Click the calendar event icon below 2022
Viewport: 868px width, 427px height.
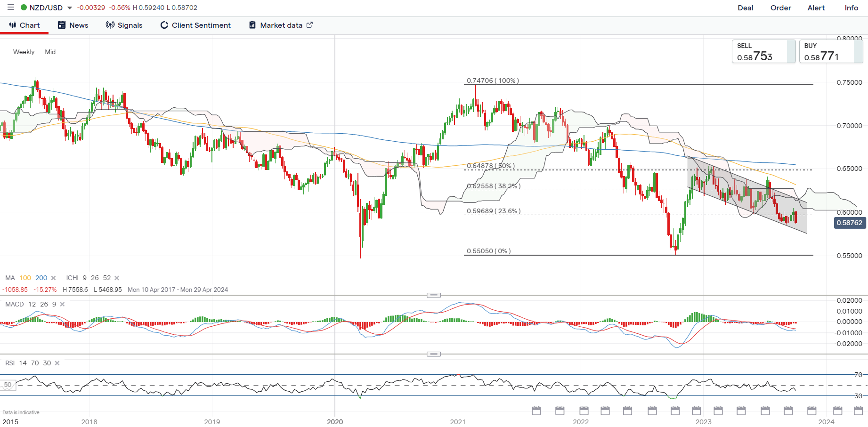coord(584,411)
